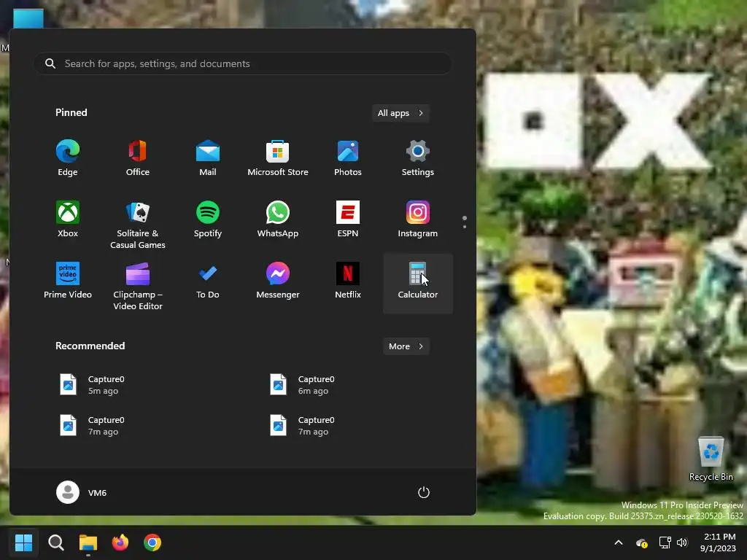Launch Firefox from the taskbar

point(120,542)
